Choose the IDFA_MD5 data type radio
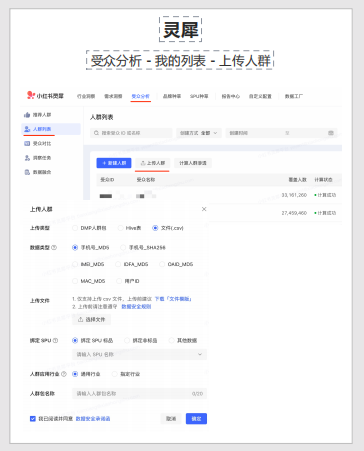364x451 pixels. point(118,264)
